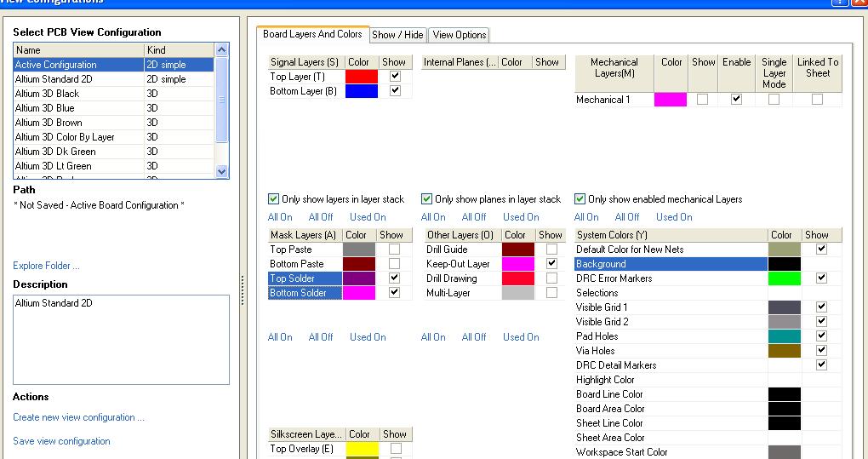Viewport: 868px width, 459px height.
Task: Click into the Description text box
Action: point(121,340)
